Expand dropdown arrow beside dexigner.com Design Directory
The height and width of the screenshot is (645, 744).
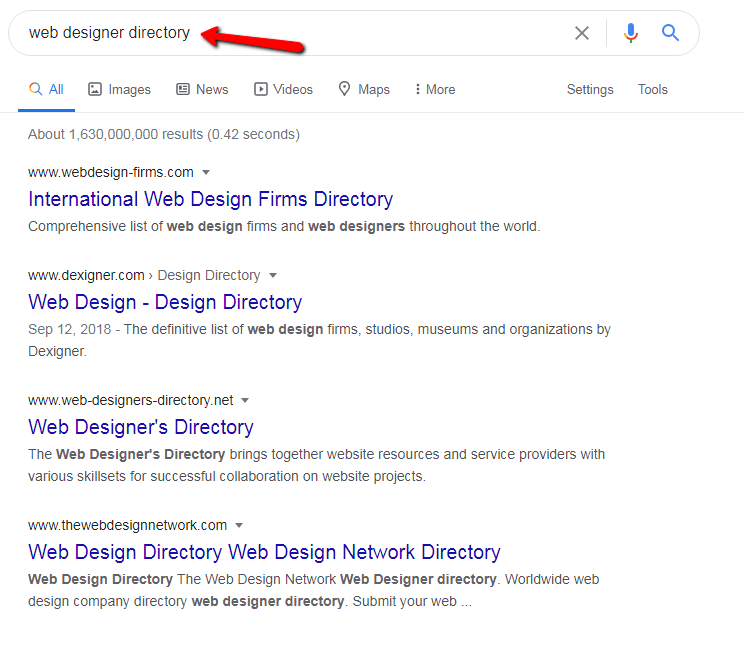273,275
